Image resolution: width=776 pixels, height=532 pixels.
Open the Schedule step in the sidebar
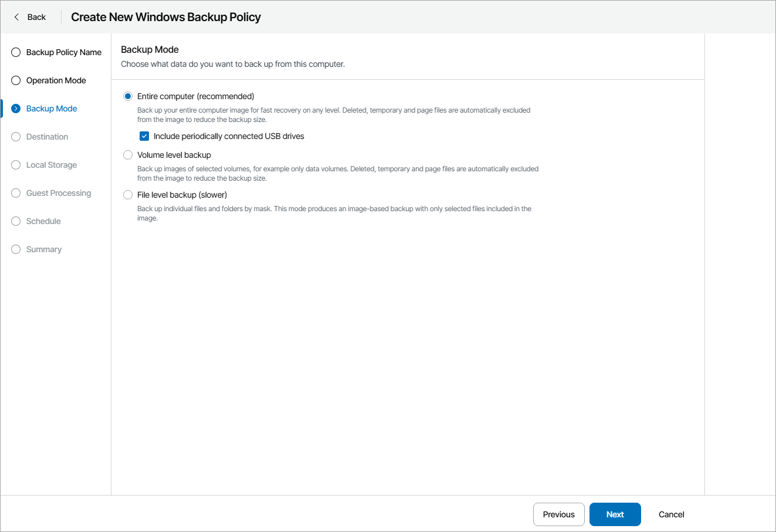tap(43, 221)
